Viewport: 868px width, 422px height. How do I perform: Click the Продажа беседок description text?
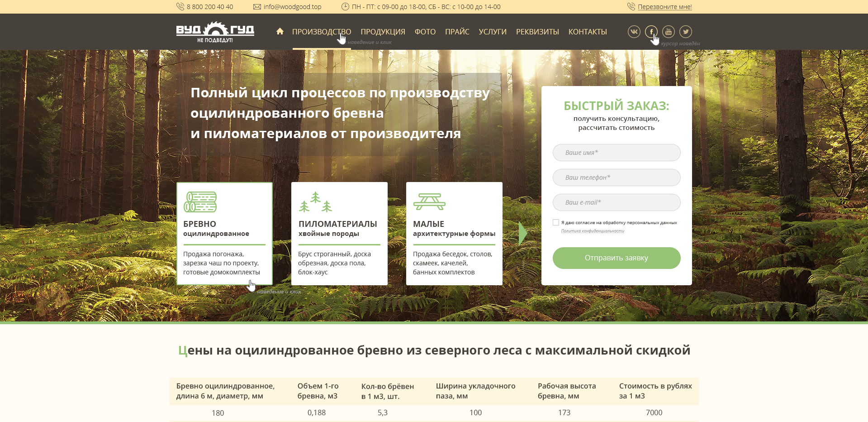pyautogui.click(x=453, y=263)
